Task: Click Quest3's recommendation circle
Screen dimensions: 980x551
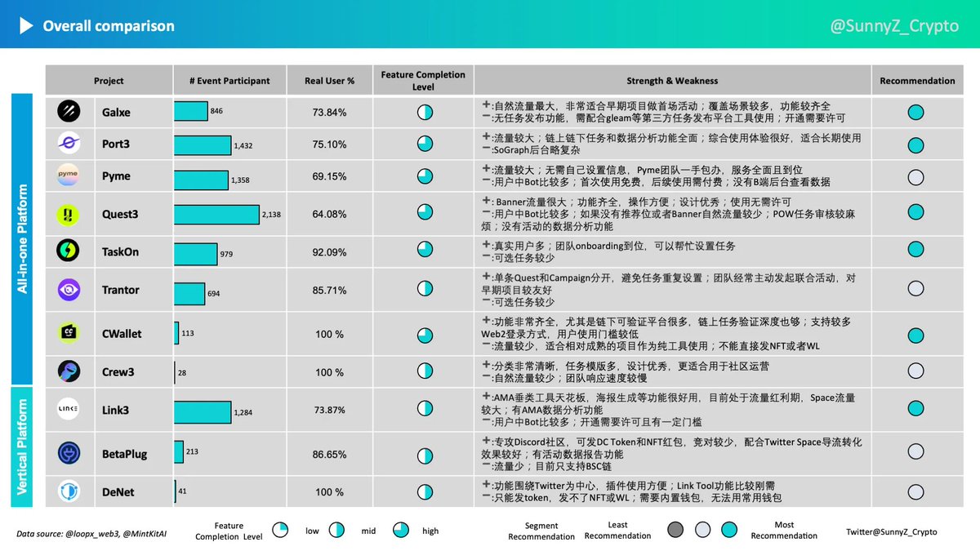Action: click(x=916, y=212)
